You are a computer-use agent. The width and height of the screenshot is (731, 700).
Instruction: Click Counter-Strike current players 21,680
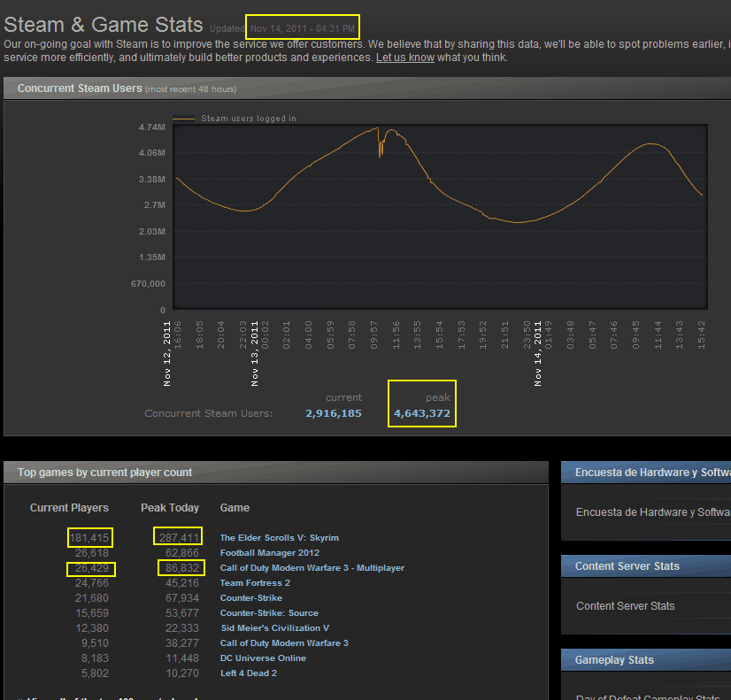(92, 598)
